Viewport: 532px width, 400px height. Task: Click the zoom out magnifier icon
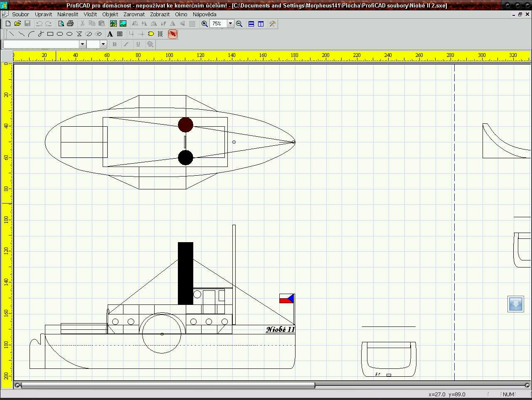click(x=239, y=24)
